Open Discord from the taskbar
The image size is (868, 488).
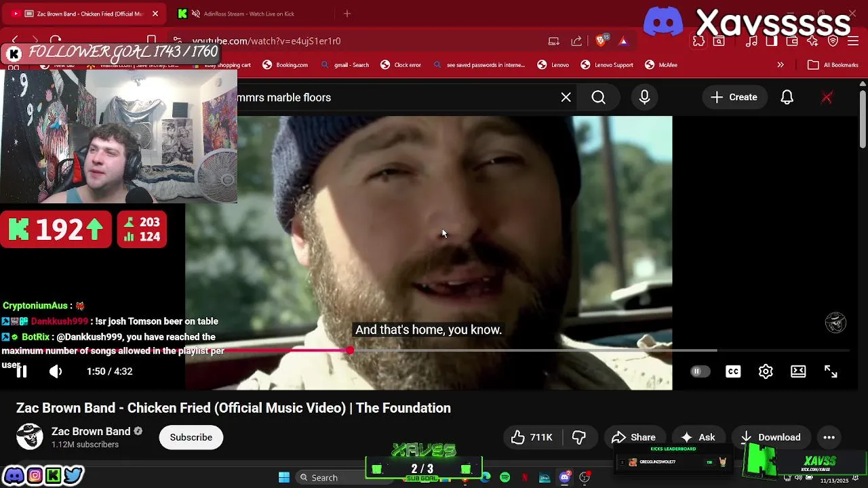[564, 478]
